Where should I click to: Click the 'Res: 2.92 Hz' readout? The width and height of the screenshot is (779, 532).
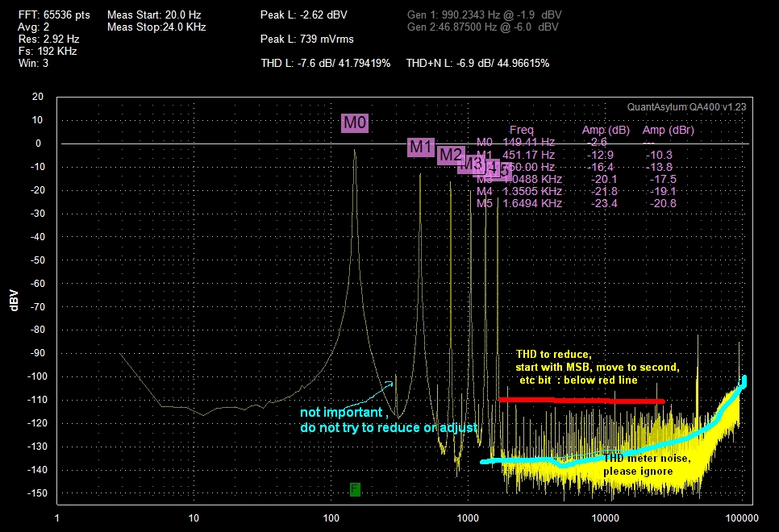(x=48, y=39)
